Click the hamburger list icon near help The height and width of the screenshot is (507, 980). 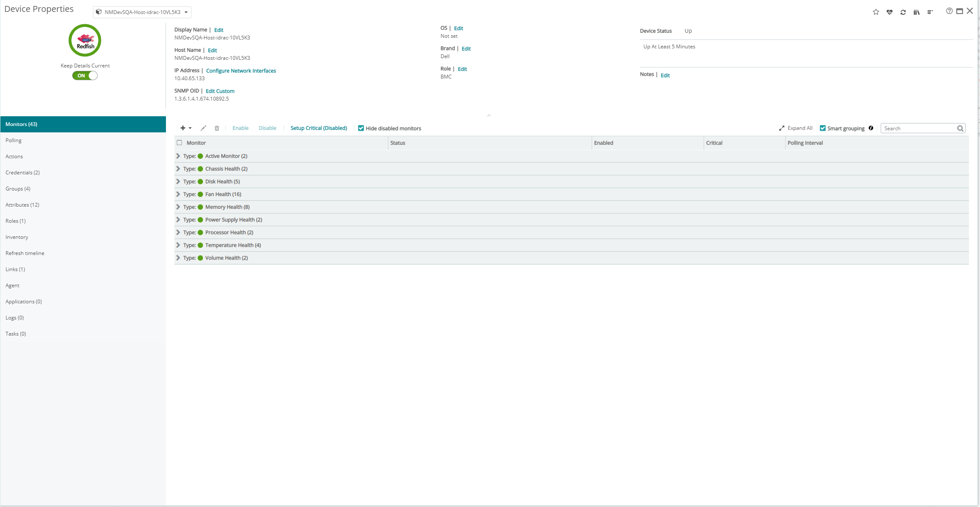[x=930, y=12]
